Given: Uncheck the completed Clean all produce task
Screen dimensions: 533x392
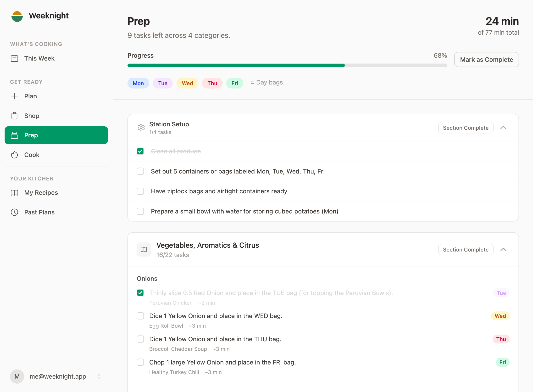Looking at the screenshot, I should tap(140, 151).
